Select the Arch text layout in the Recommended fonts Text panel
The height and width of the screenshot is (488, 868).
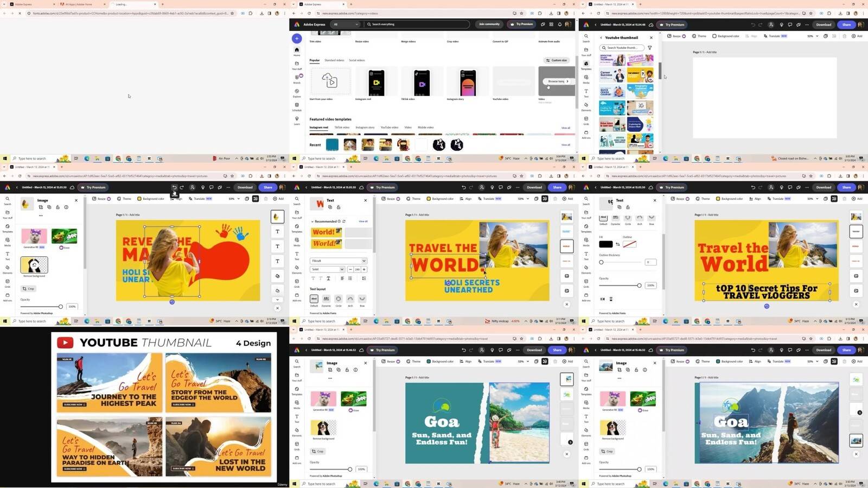[x=350, y=300]
